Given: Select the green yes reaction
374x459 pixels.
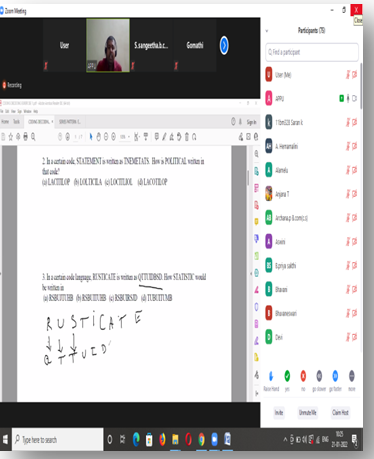Looking at the screenshot, I should pyautogui.click(x=287, y=376).
